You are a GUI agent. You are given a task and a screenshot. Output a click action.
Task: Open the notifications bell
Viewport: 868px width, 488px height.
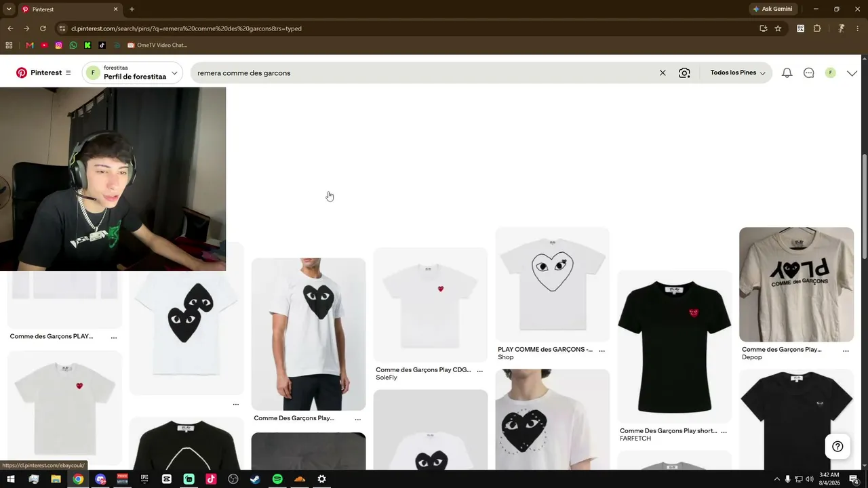[787, 73]
